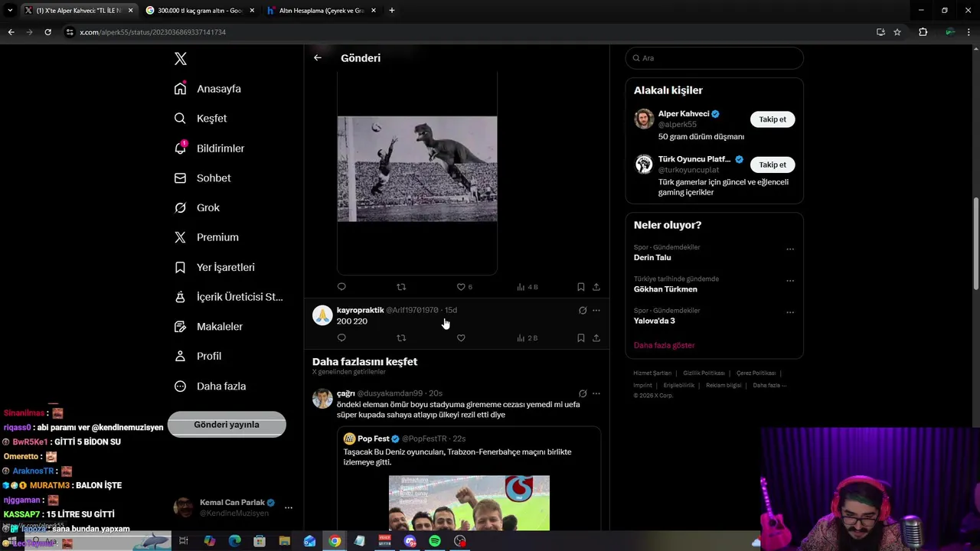Bookmark kayropraktik's comment
The width and height of the screenshot is (980, 551).
tap(581, 337)
